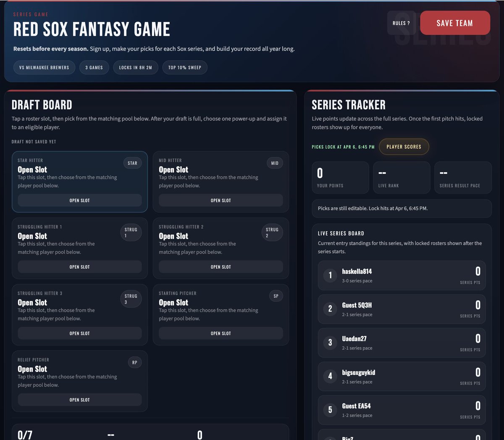Click the Series Tracker heading
The image size is (504, 440).
pyautogui.click(x=349, y=105)
